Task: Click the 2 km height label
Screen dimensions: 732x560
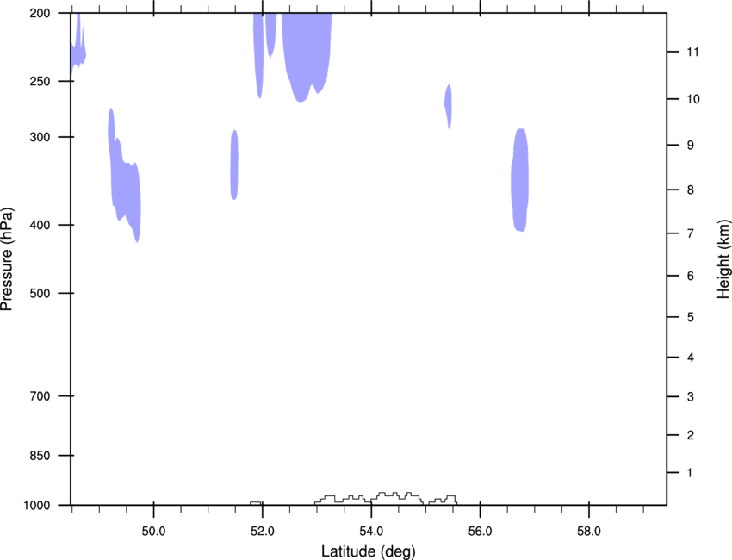Action: coord(691,435)
